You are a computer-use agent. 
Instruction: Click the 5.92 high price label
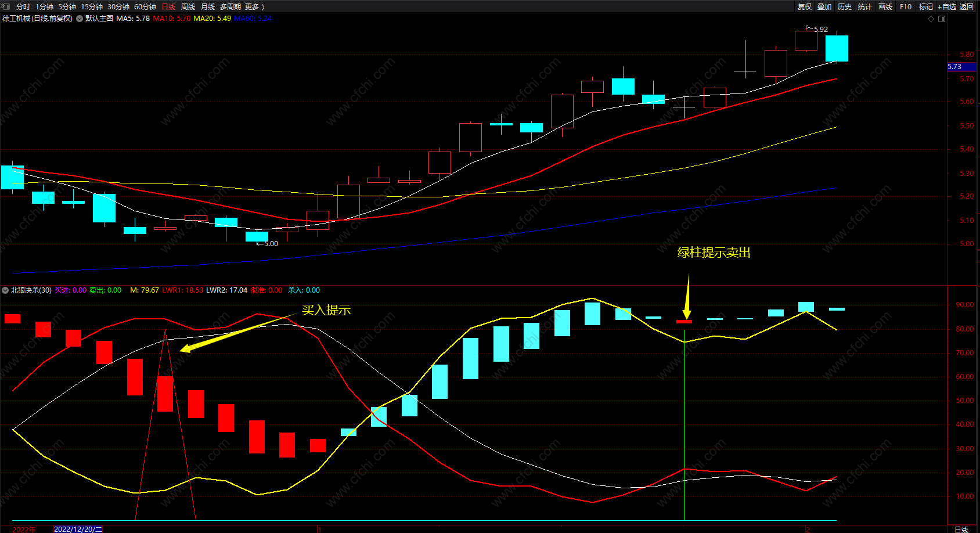click(x=820, y=29)
